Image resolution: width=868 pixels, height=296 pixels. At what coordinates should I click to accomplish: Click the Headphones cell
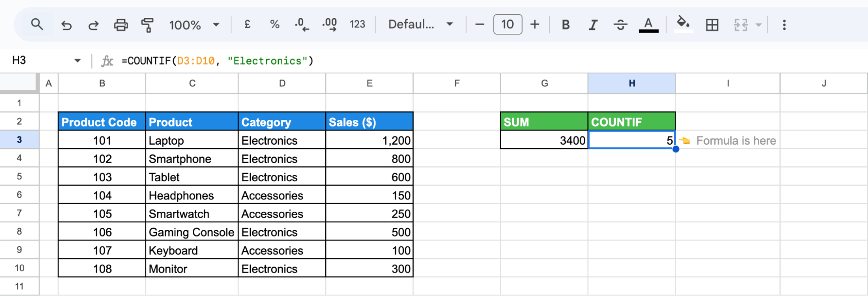coord(192,196)
